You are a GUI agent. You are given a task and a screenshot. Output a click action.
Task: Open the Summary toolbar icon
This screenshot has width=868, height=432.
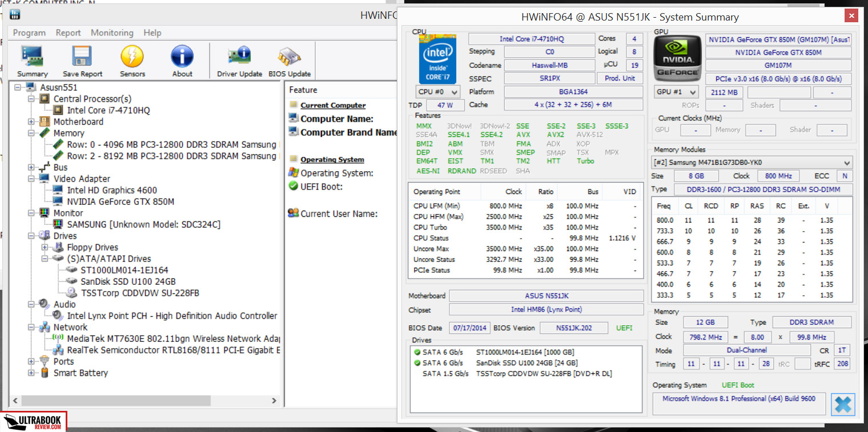33,61
